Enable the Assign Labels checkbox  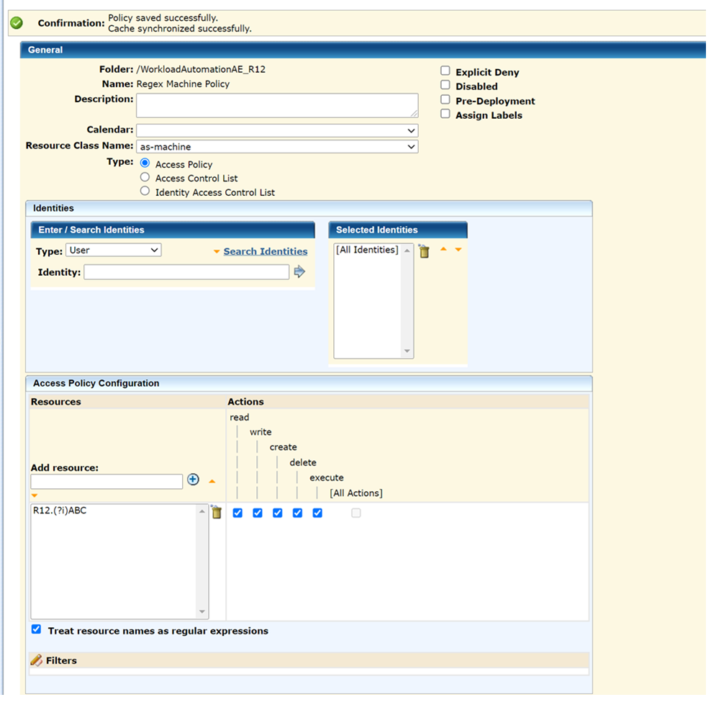pos(445,114)
